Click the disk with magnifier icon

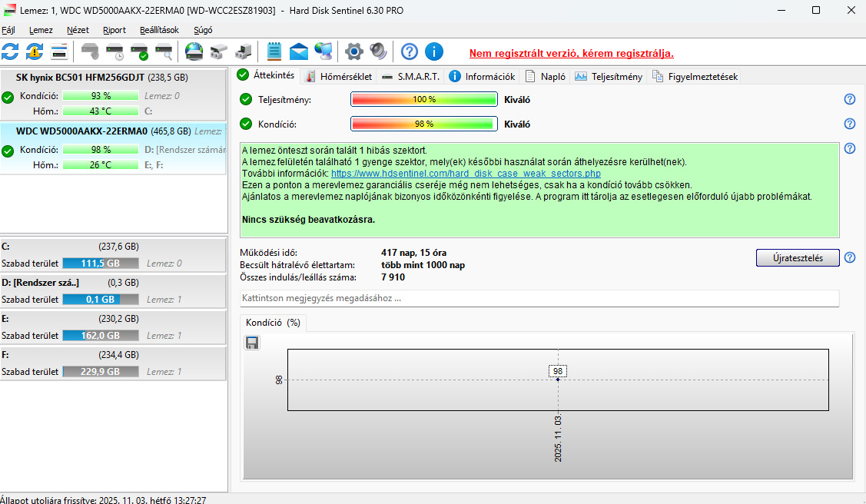tap(164, 52)
